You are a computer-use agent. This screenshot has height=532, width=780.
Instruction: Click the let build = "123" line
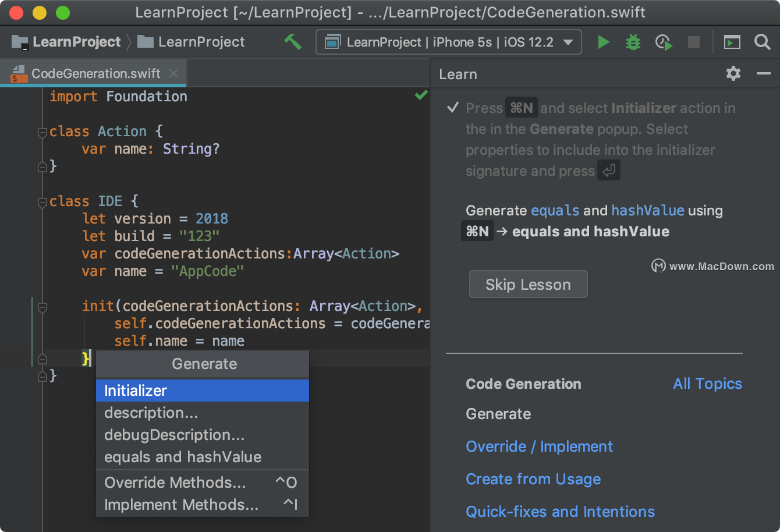(x=151, y=236)
